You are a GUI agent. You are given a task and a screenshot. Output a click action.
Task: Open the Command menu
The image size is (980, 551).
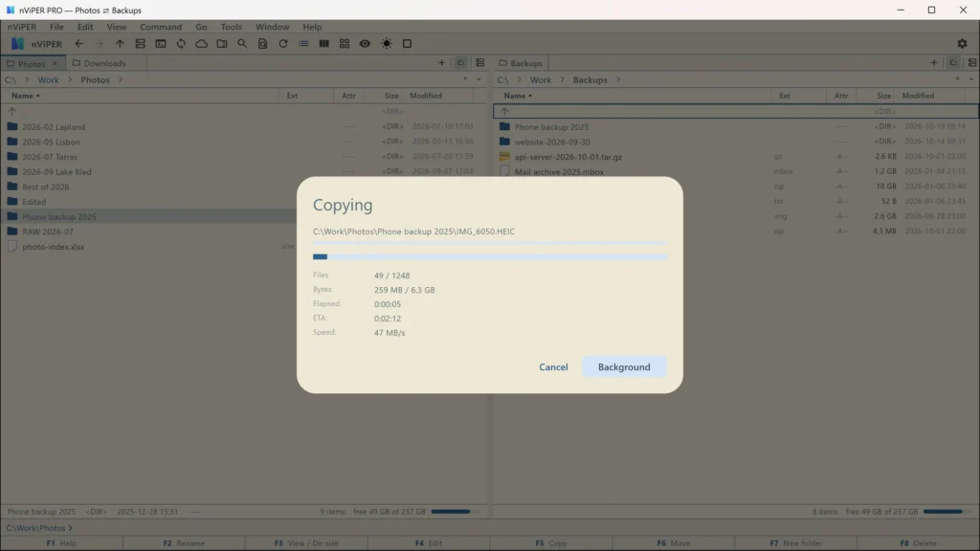[x=161, y=27]
